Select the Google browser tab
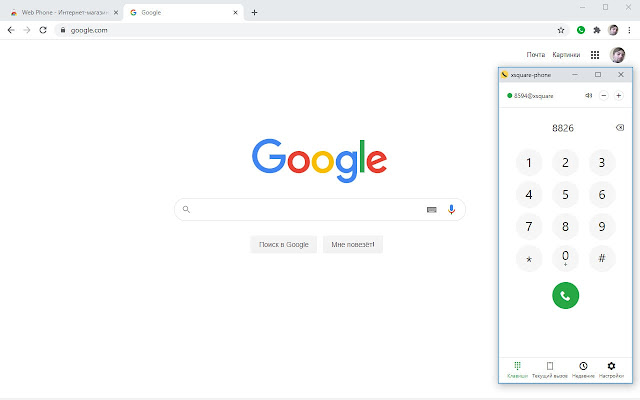Screen dimensions: 640x400 183,13
